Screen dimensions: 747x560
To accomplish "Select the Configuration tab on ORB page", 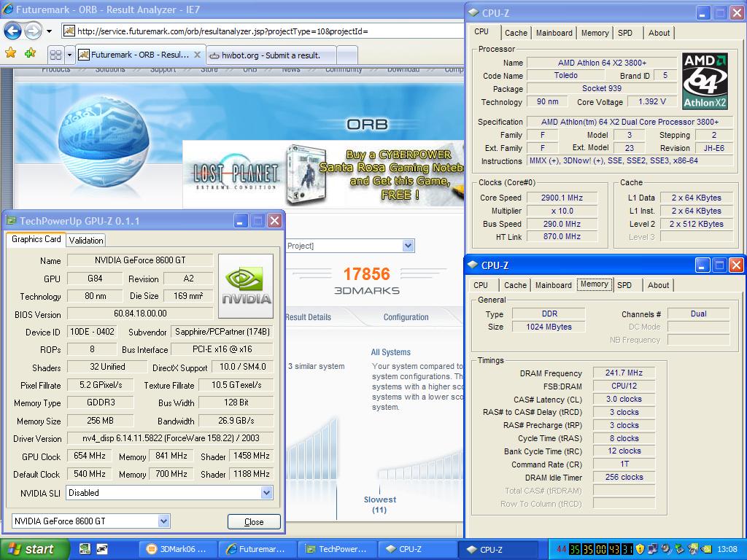I will coord(406,317).
